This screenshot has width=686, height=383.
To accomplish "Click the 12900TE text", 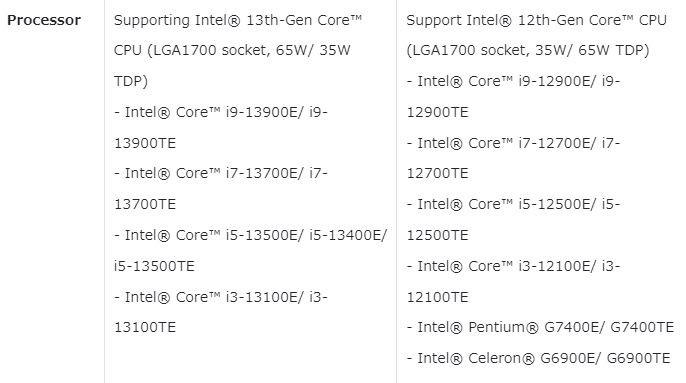I will [x=438, y=112].
